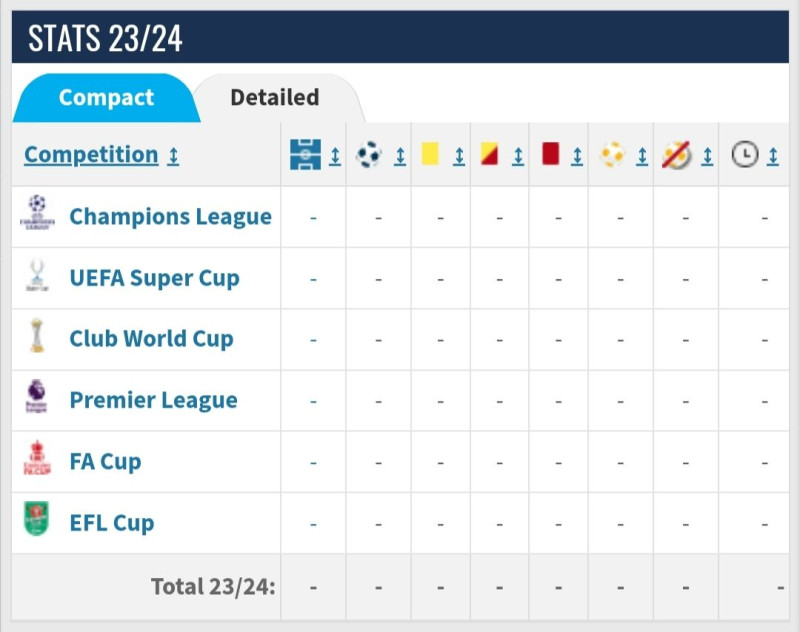Click the goals conceded orange ball icon

pos(612,154)
